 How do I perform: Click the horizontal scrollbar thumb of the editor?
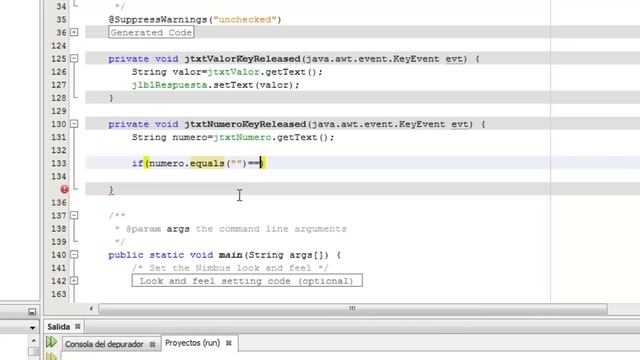coord(353,309)
